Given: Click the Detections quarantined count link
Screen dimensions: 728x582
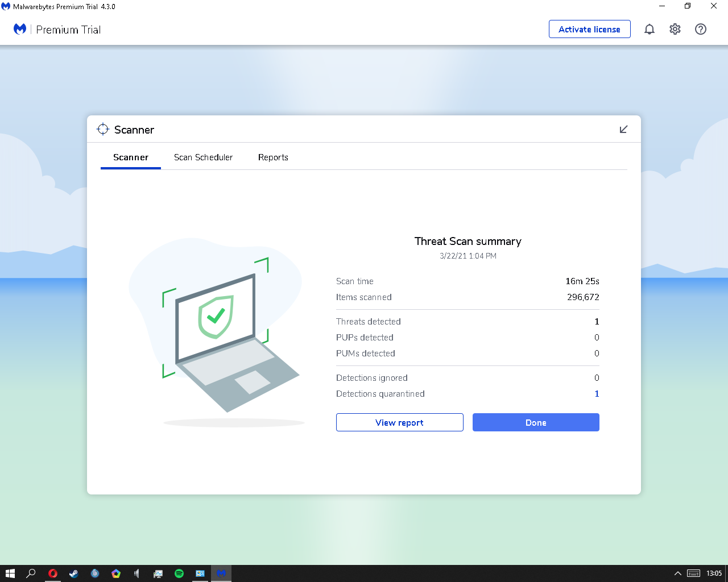Looking at the screenshot, I should tap(597, 394).
